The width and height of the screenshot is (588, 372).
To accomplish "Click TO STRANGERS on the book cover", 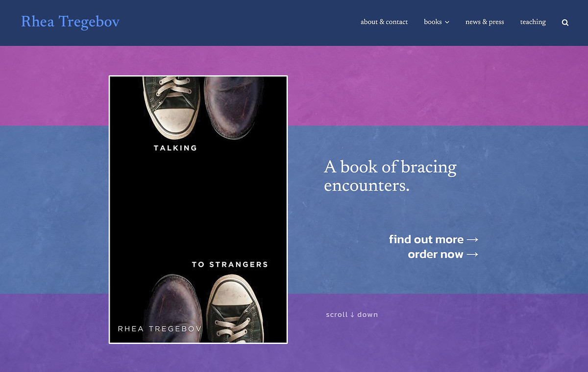I will pyautogui.click(x=230, y=264).
